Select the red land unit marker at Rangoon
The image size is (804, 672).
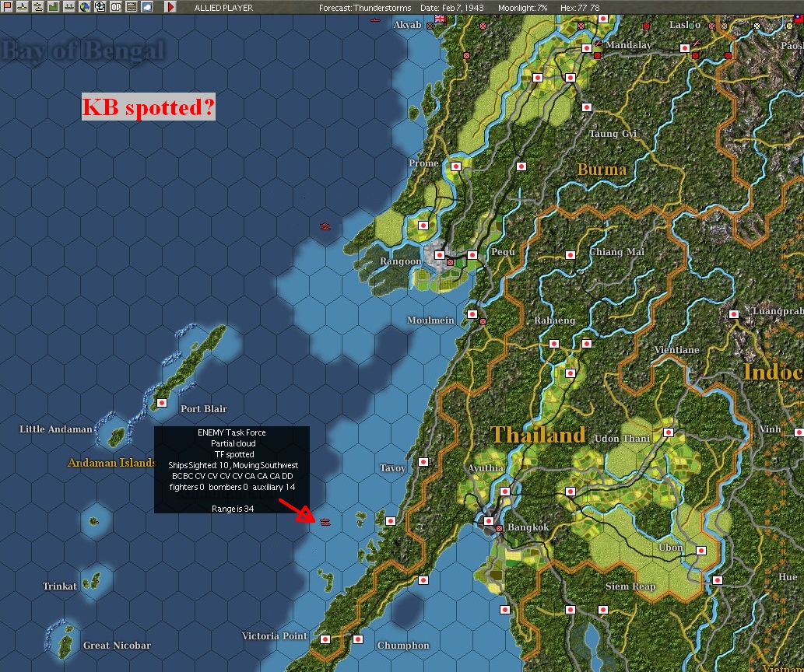click(450, 262)
